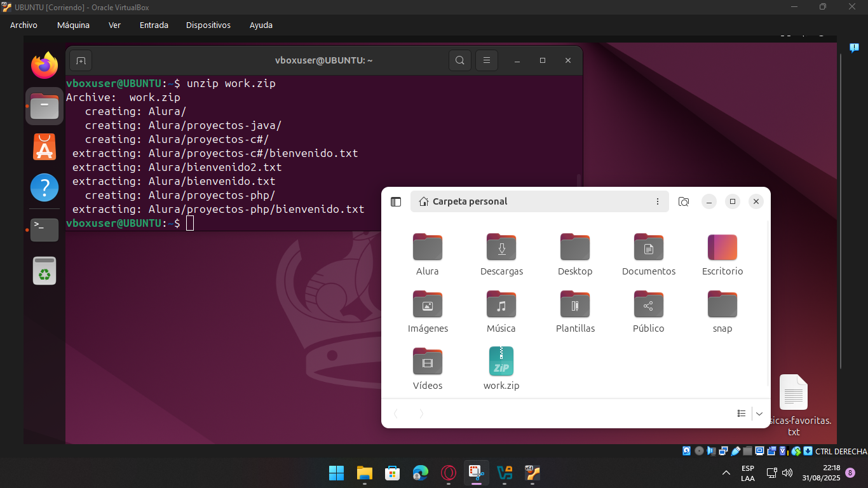Click the recording status icon
Screen dimensions: 868x488
(771, 451)
